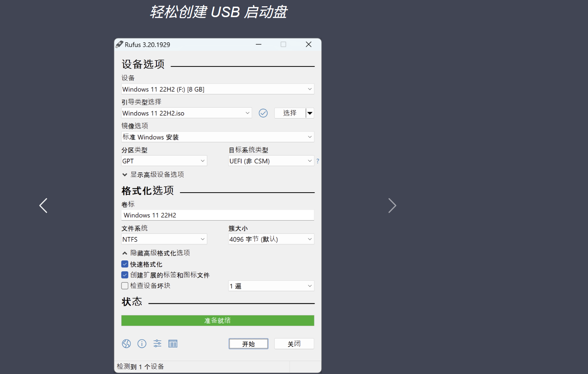Expand 显示高级设备选项
The height and width of the screenshot is (374, 588).
153,174
